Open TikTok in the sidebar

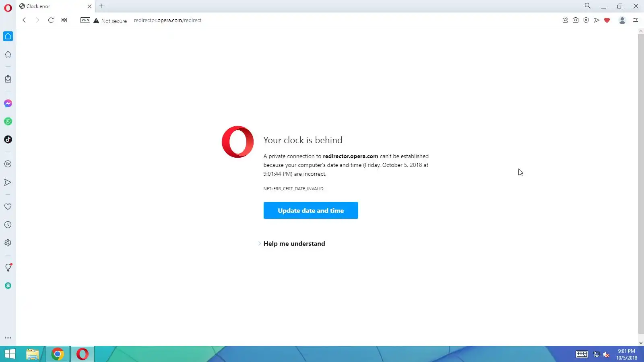(8, 140)
